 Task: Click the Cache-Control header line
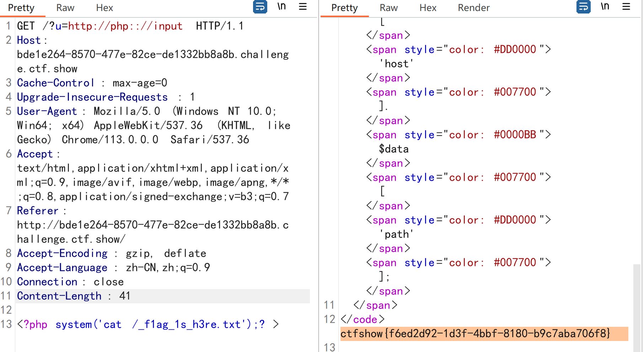92,83
